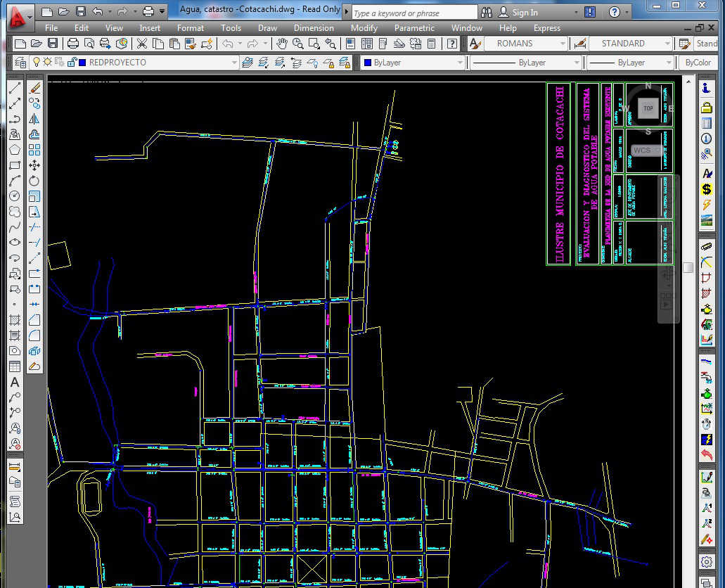725x588 pixels.
Task: Open Layer Properties Manager icon
Action: click(x=20, y=63)
